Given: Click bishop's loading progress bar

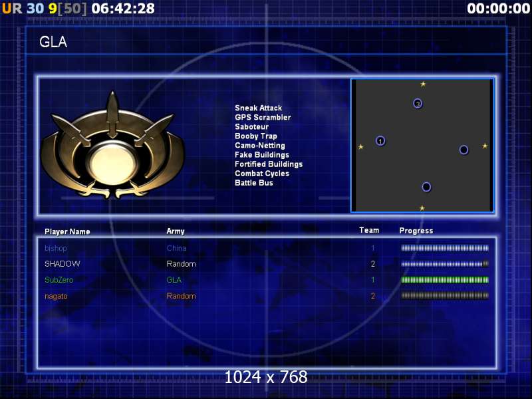Looking at the screenshot, I should coord(445,248).
